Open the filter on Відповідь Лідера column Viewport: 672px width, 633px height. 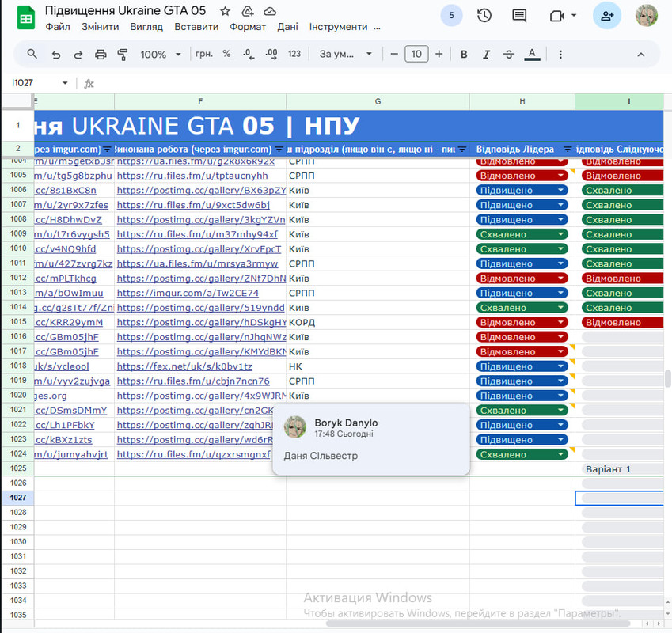(x=568, y=149)
